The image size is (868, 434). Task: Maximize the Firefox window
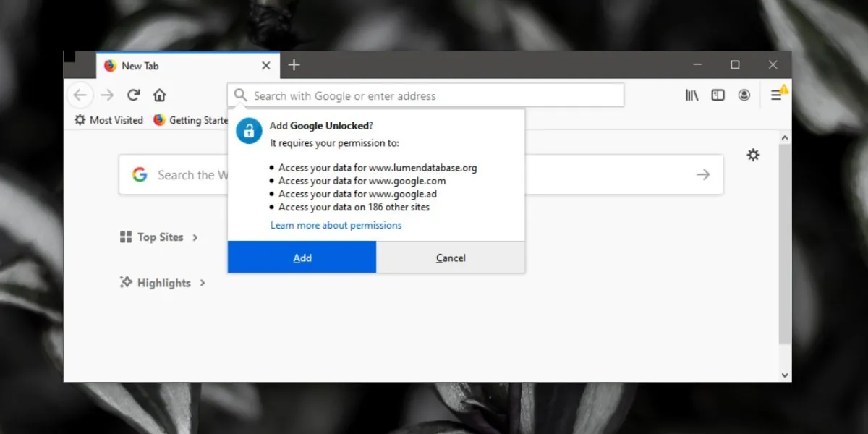735,65
